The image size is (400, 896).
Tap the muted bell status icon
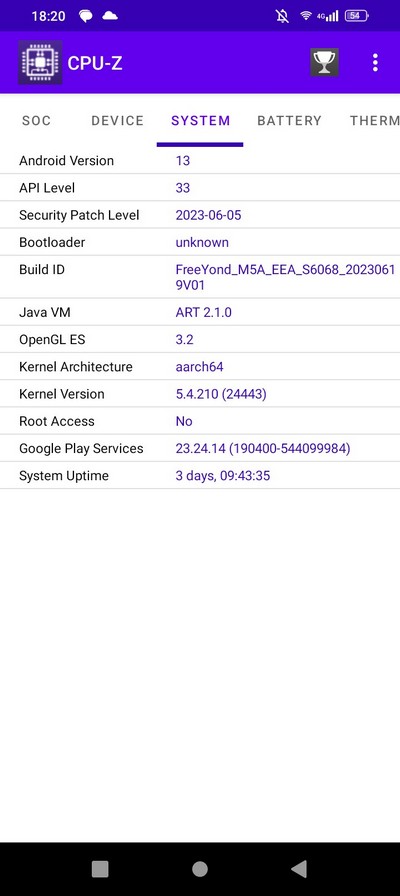tap(282, 16)
